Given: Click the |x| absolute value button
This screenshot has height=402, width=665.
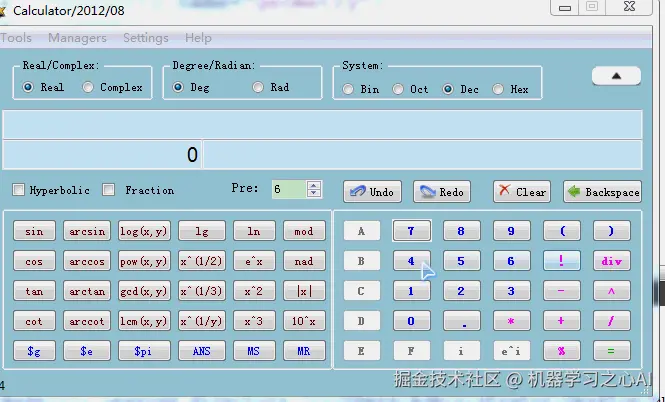Looking at the screenshot, I should click(304, 291).
